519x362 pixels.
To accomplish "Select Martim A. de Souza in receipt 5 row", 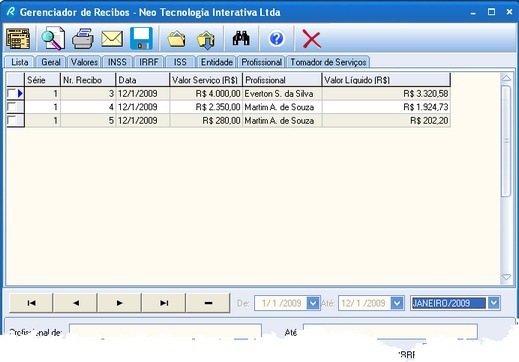I will click(x=282, y=120).
